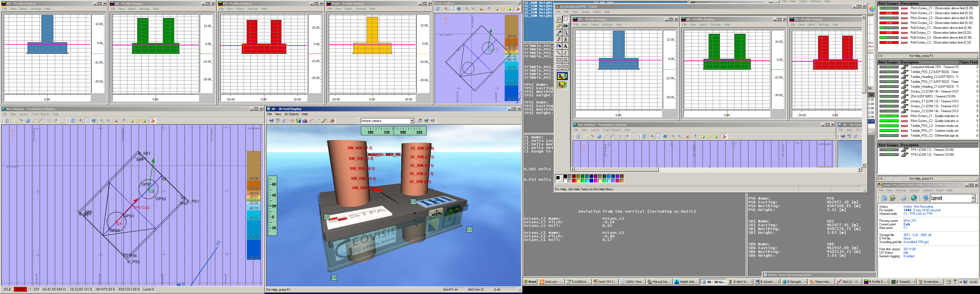
Task: Select the Eraser tool in Paint
Action: (559, 26)
